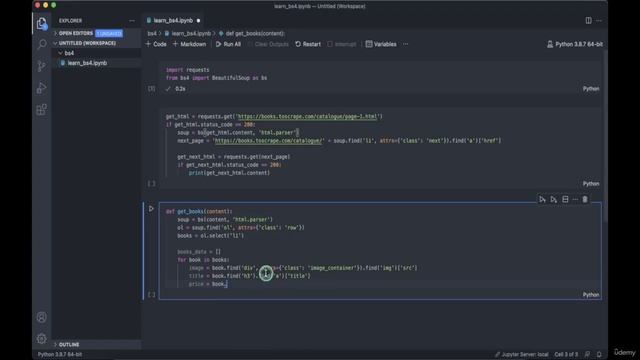Open the Source Control view

click(x=42, y=66)
